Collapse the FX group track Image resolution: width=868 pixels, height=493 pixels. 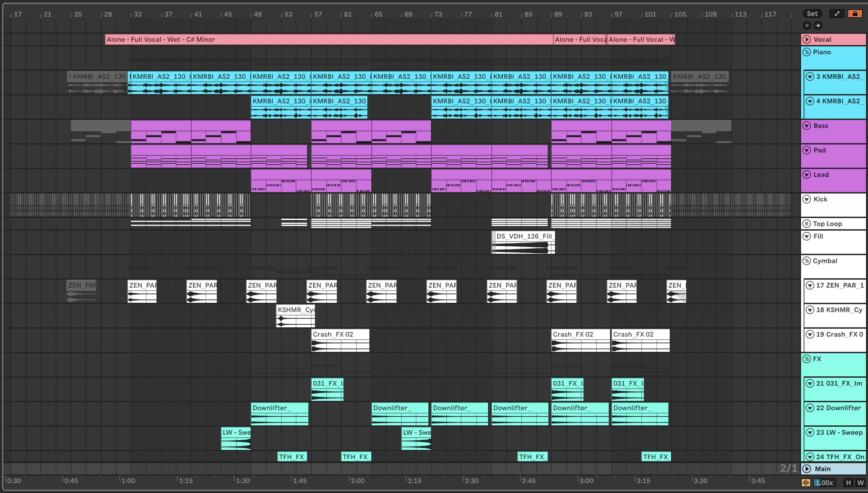(x=807, y=359)
